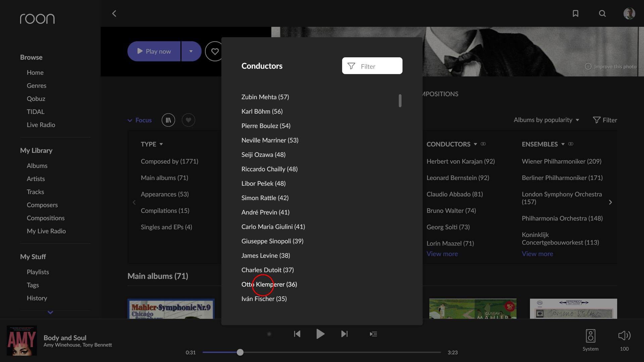This screenshot has height=362, width=644.
Task: Select Pierre Boulez (54)
Action: [266, 126]
